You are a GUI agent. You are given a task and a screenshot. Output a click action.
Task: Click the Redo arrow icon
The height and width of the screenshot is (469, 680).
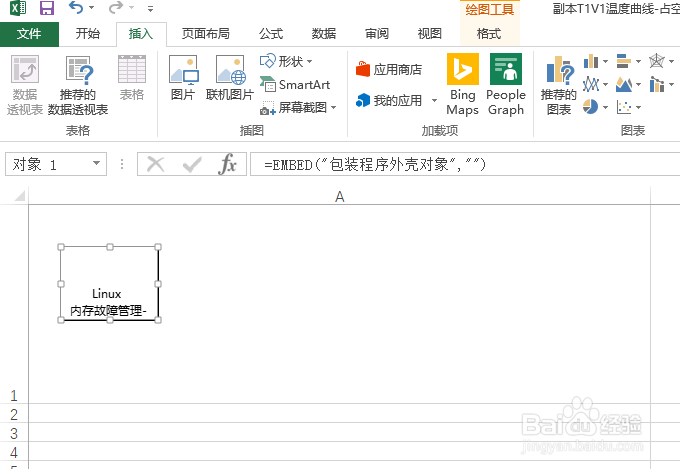116,7
